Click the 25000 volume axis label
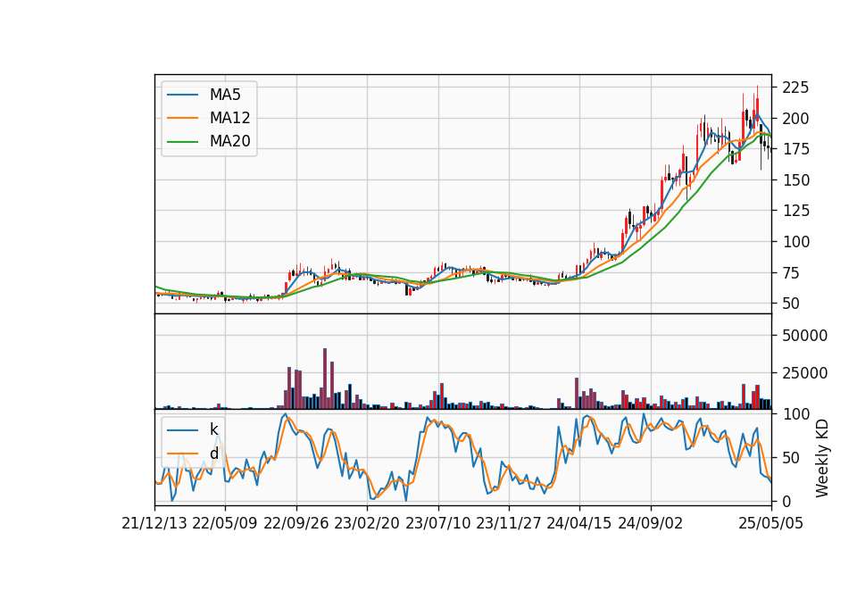Image resolution: width=857 pixels, height=616 pixels. click(804, 373)
